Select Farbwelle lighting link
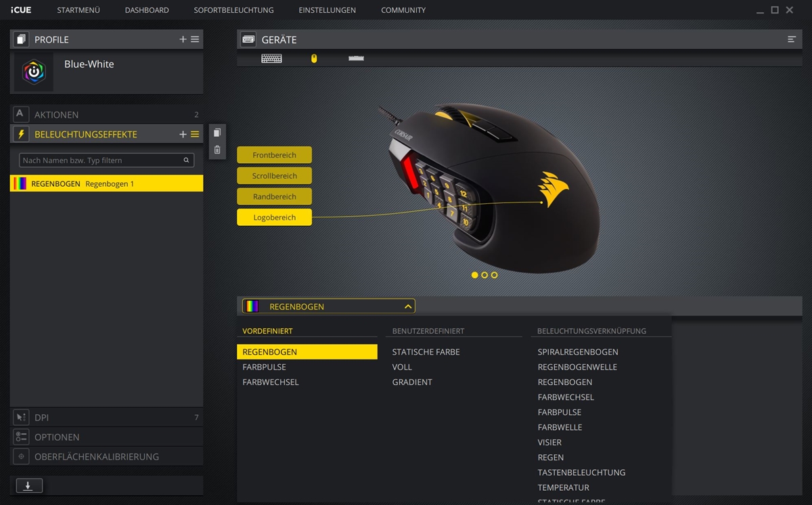The height and width of the screenshot is (505, 812). [x=560, y=427]
